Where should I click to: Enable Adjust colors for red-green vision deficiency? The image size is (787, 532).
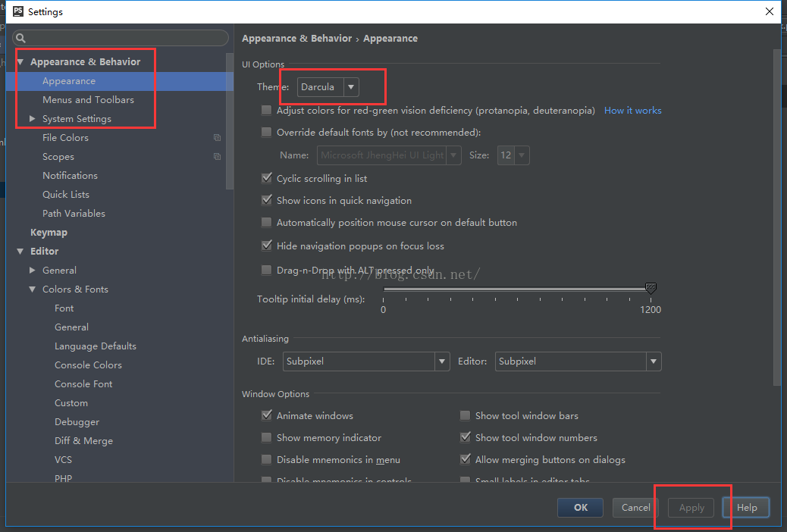coord(267,111)
